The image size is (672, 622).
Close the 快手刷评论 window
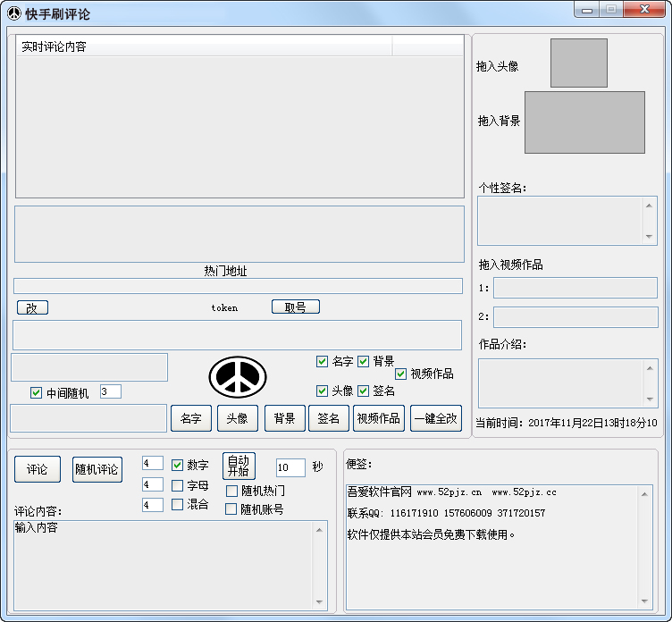pyautogui.click(x=644, y=10)
